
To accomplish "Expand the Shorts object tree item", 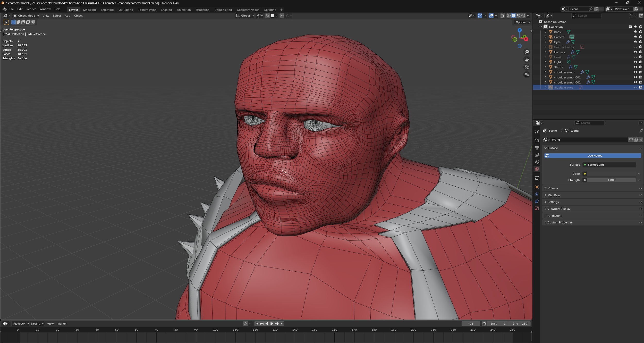I will (546, 67).
